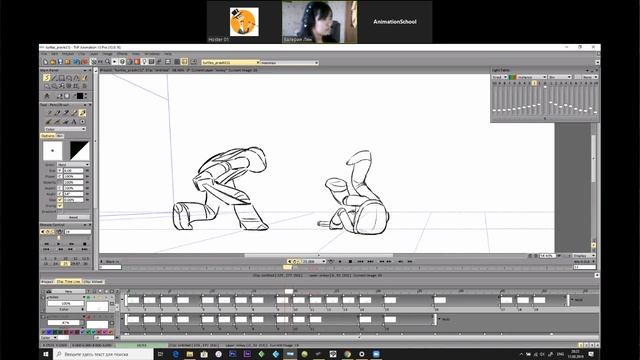Open File Explorer from the taskbar

[x=190, y=354]
